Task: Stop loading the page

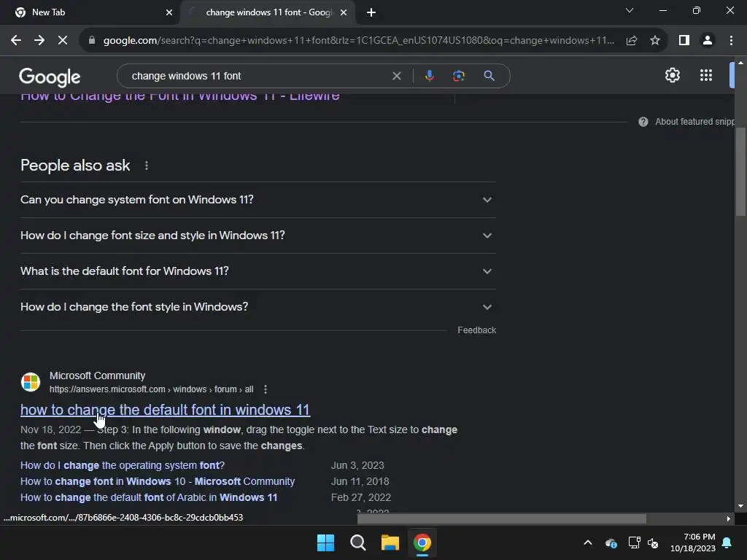Action: pyautogui.click(x=63, y=41)
